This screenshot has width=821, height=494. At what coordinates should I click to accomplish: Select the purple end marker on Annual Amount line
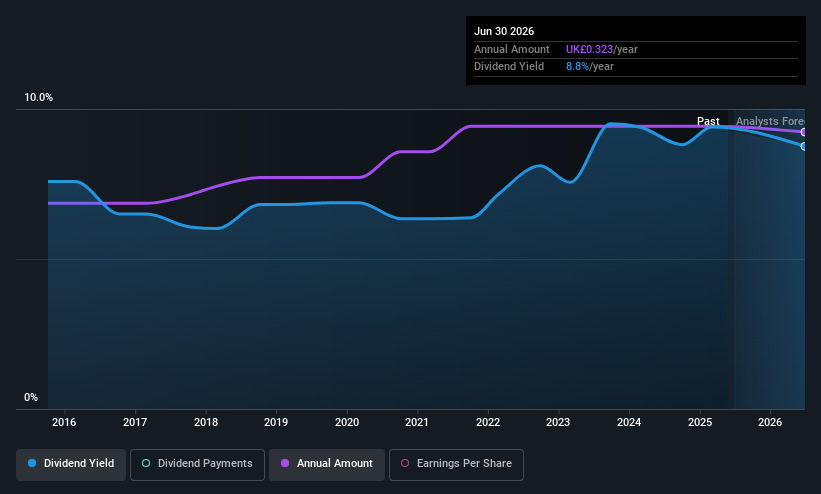tap(803, 132)
